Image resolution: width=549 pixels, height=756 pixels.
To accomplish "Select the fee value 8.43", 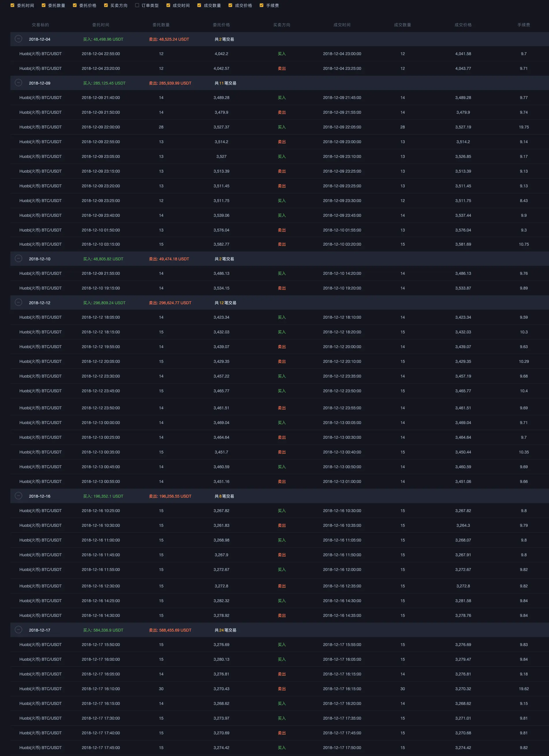I will [524, 201].
